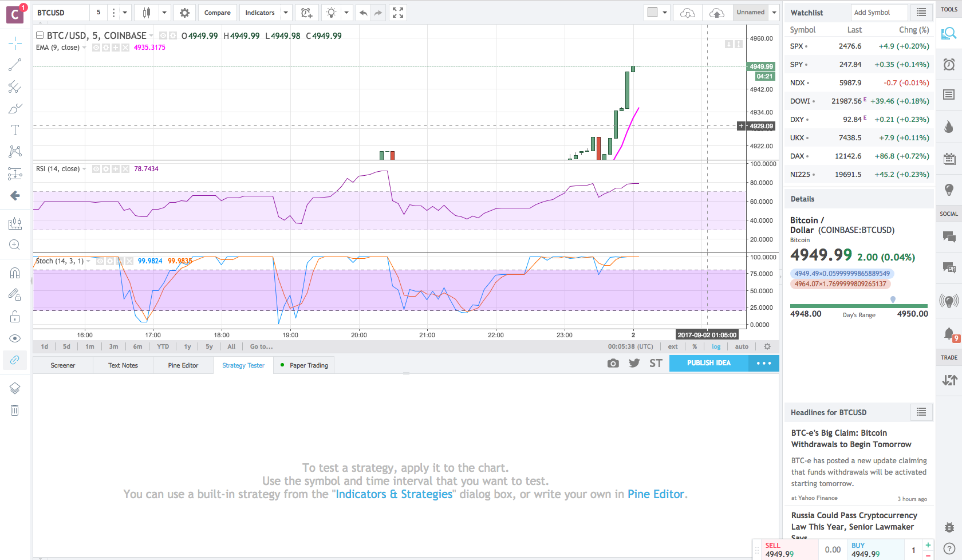The image size is (962, 560).
Task: Select the patterns drawing tool
Action: click(x=15, y=151)
